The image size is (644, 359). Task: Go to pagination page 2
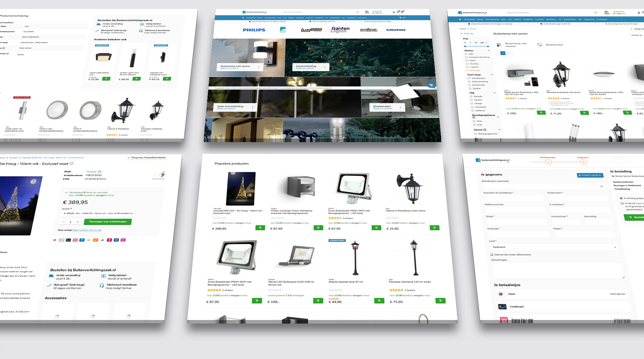pyautogui.click(x=507, y=53)
